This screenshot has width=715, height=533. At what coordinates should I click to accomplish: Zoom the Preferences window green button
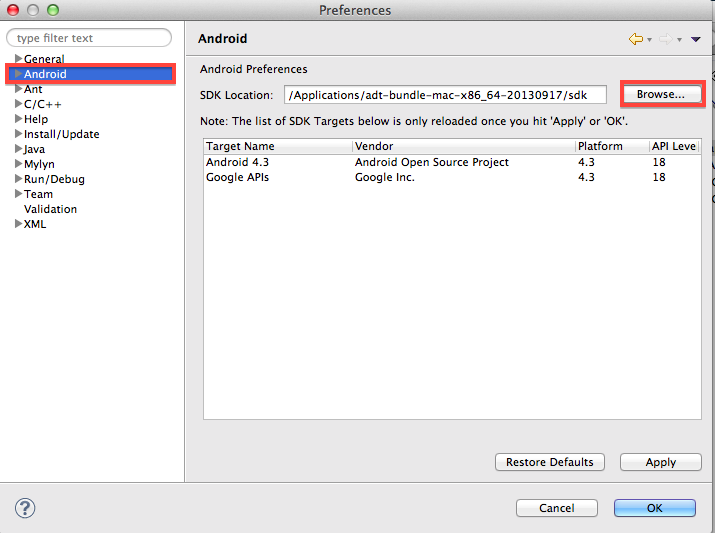pos(53,10)
